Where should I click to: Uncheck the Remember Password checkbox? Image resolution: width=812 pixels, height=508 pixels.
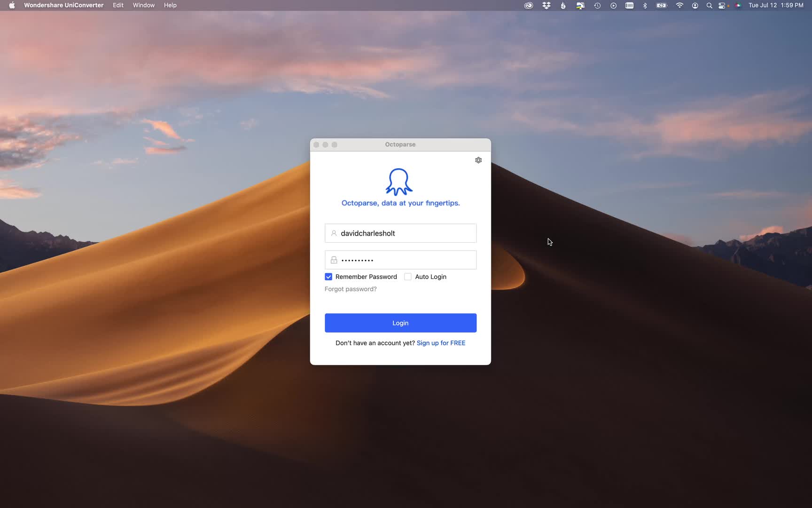pyautogui.click(x=328, y=277)
